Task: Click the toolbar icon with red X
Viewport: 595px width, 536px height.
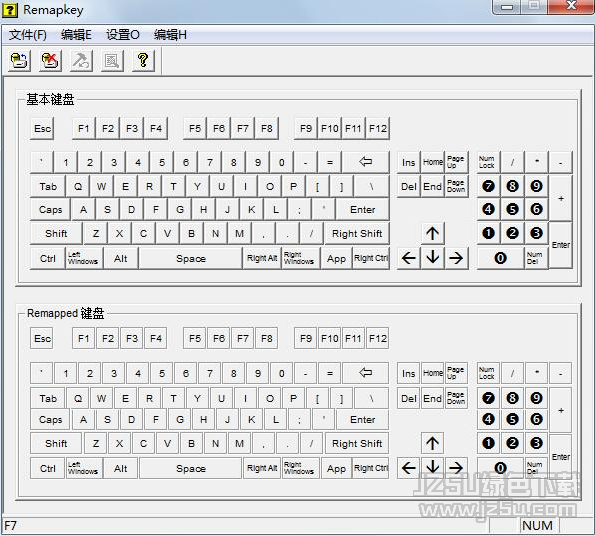Action: 50,60
